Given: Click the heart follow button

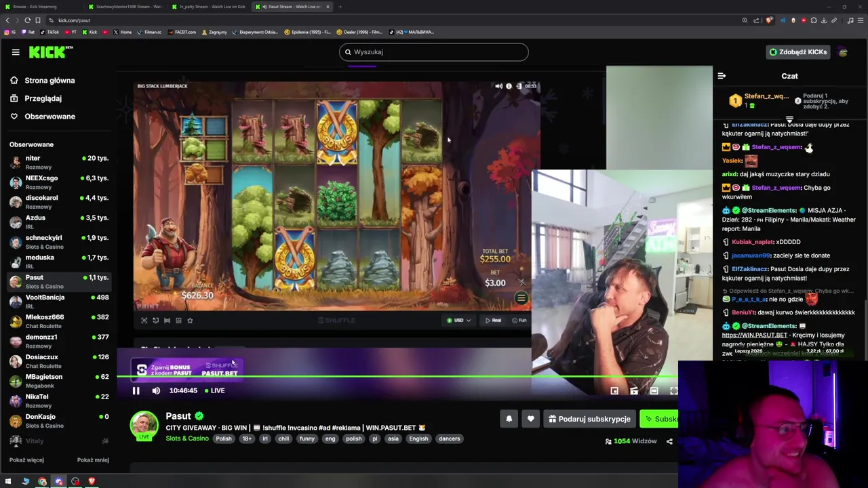Looking at the screenshot, I should click(x=531, y=419).
